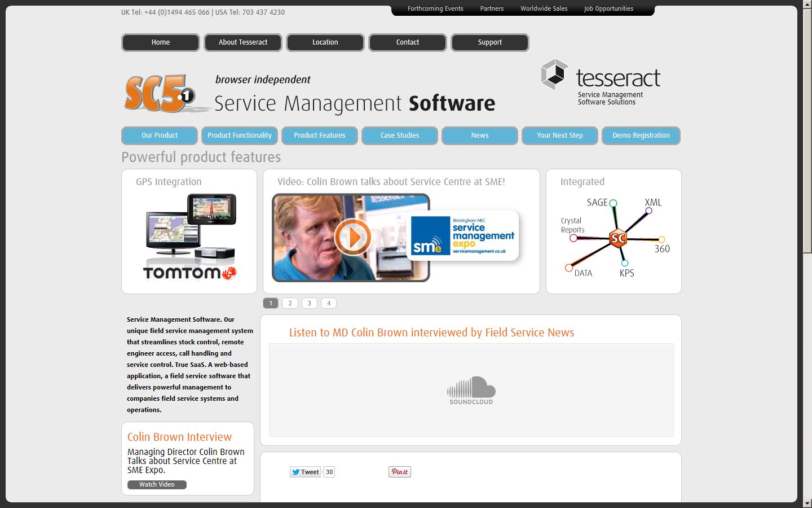Viewport: 812px width, 508px height.
Task: Open the Product Features tab
Action: pos(319,135)
